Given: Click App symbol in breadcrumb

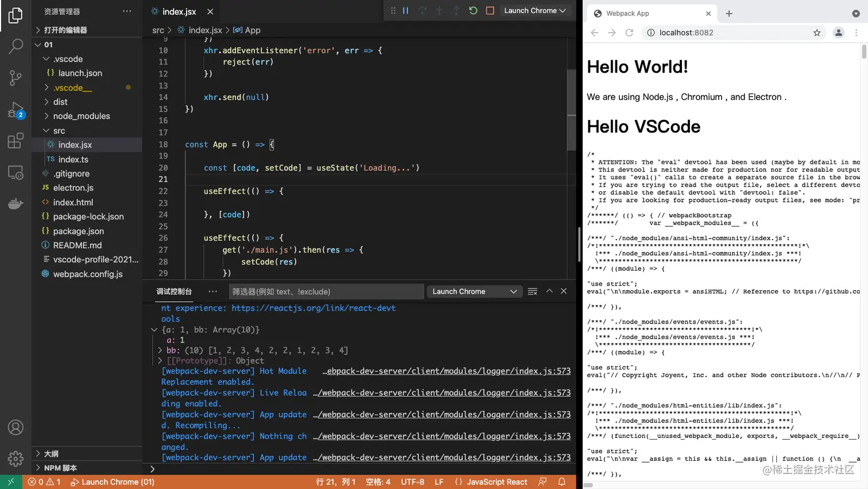Looking at the screenshot, I should click(x=247, y=30).
